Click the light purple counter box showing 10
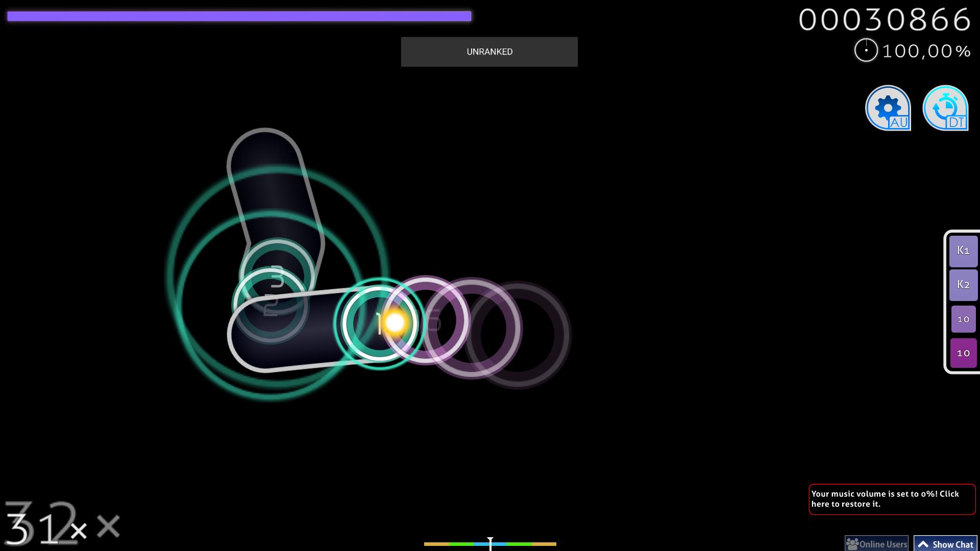980x551 pixels. coord(963,319)
